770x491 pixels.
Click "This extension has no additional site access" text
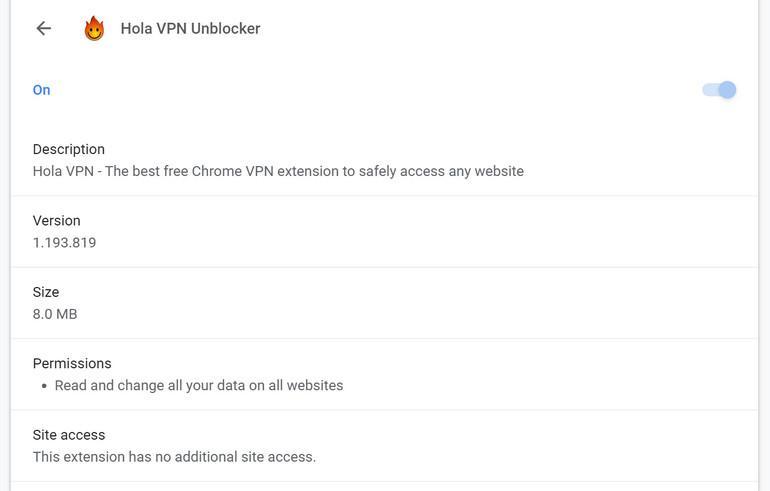point(174,457)
